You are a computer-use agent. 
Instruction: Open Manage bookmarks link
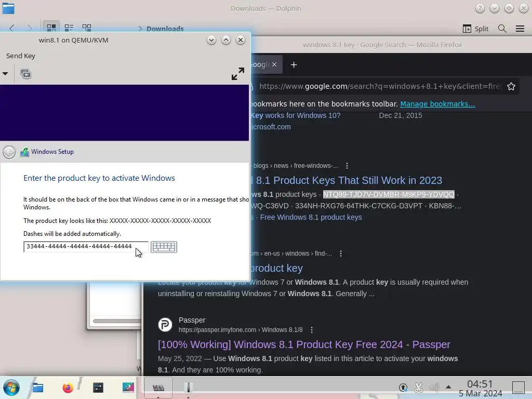coord(437,104)
